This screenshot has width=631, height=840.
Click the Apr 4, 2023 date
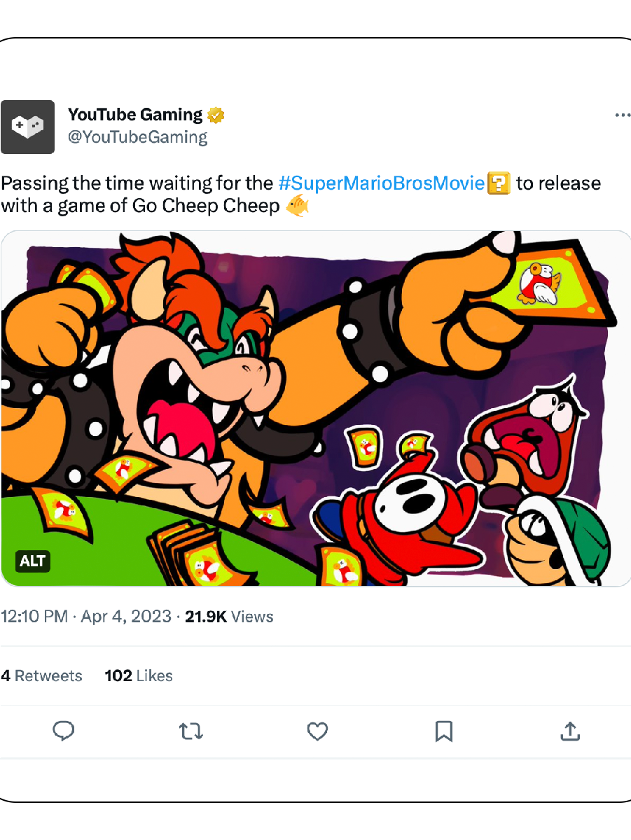pyautogui.click(x=126, y=617)
